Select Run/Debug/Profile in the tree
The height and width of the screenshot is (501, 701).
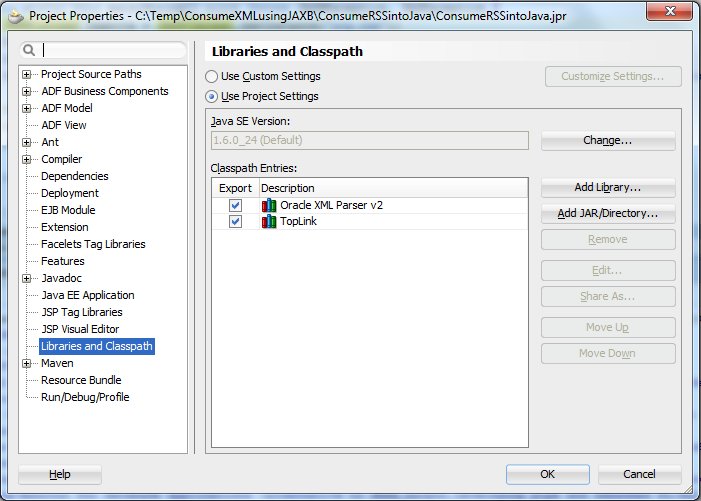tap(84, 397)
